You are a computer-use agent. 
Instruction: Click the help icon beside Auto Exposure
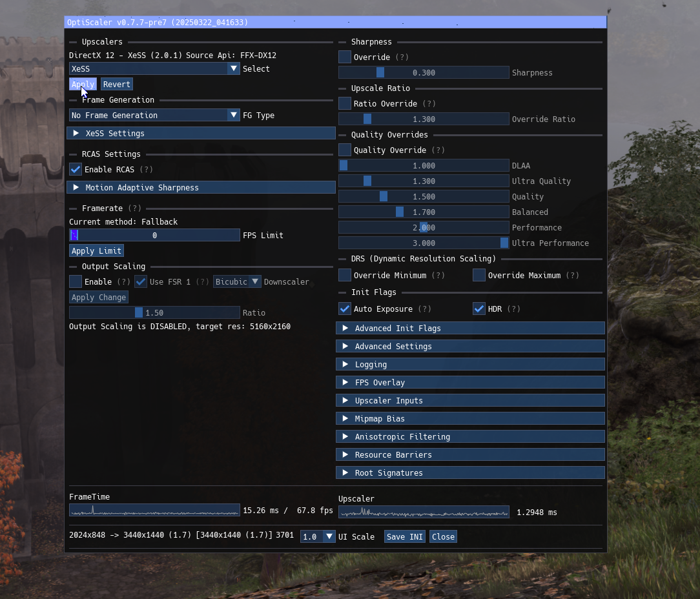coord(424,309)
